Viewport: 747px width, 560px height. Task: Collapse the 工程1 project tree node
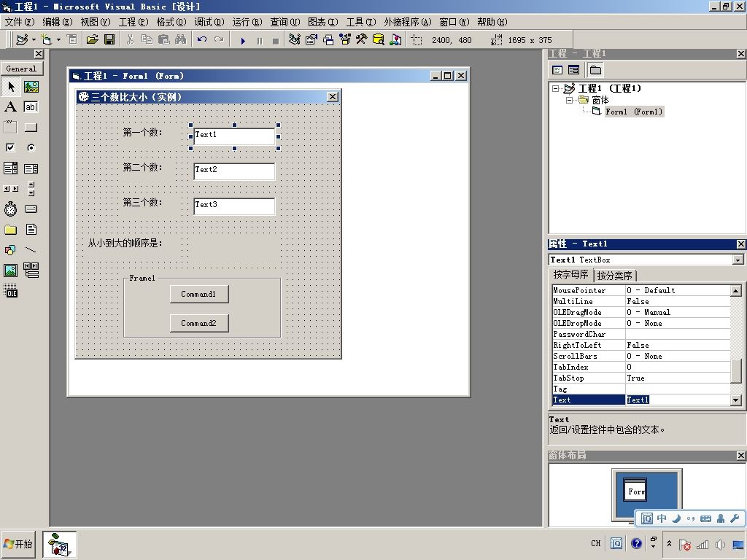point(555,88)
